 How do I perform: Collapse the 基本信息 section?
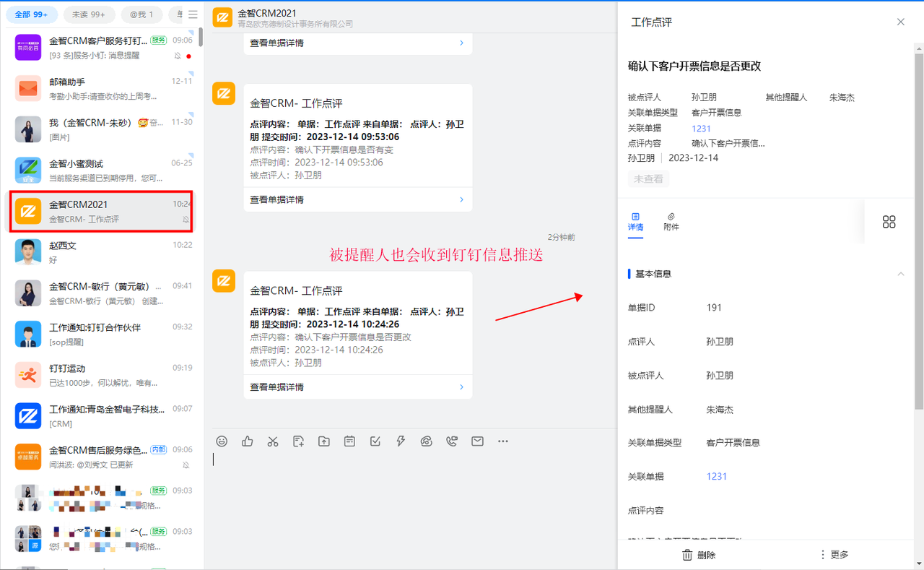click(900, 274)
